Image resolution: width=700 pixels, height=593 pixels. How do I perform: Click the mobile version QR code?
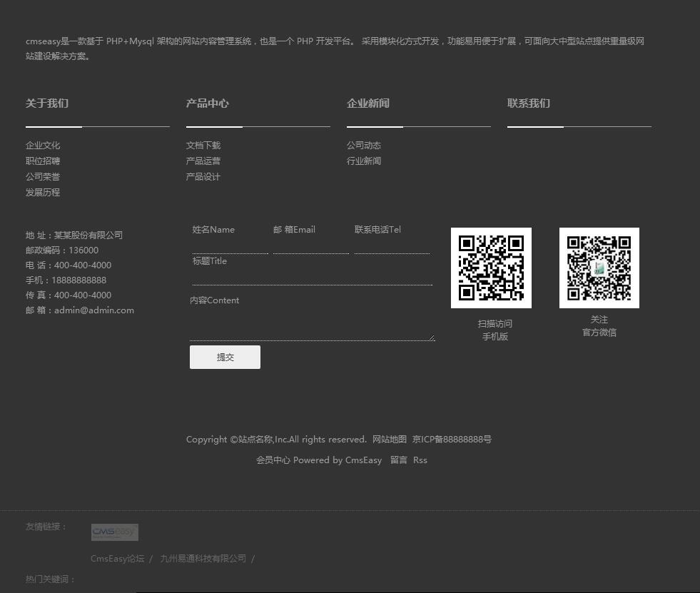pyautogui.click(x=491, y=268)
